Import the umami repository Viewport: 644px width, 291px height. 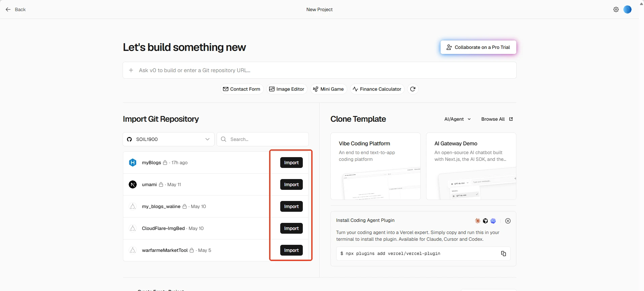click(x=291, y=184)
